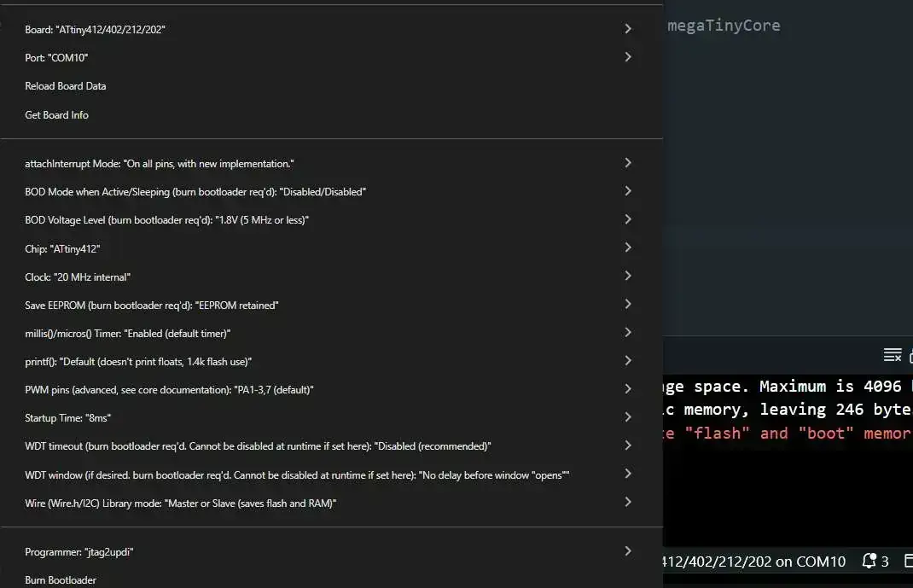913x588 pixels.
Task: Open the WDT timeout setting
Action: click(258, 446)
